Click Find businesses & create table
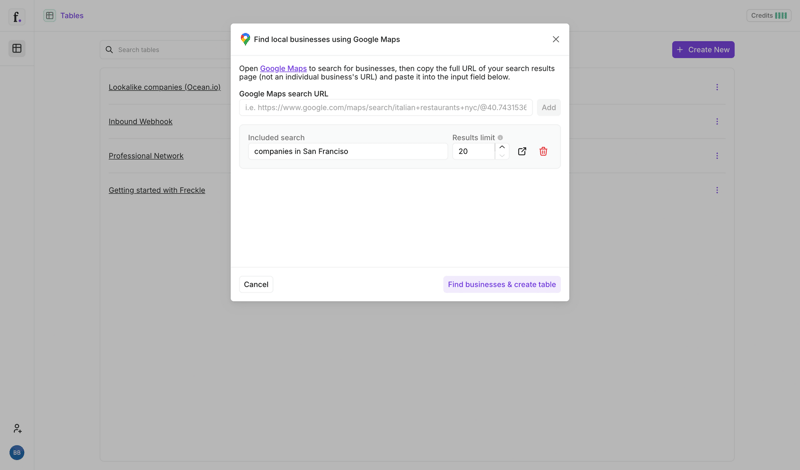This screenshot has height=470, width=800. click(x=502, y=284)
